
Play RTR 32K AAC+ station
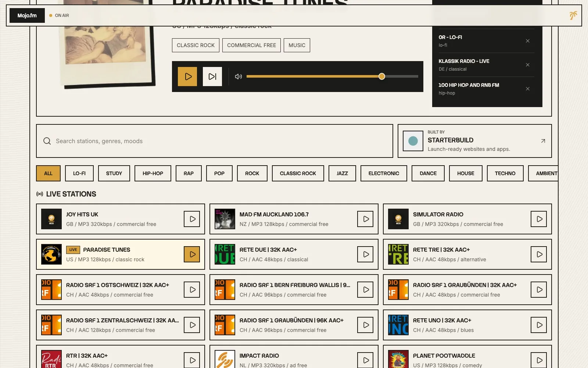coord(192,360)
